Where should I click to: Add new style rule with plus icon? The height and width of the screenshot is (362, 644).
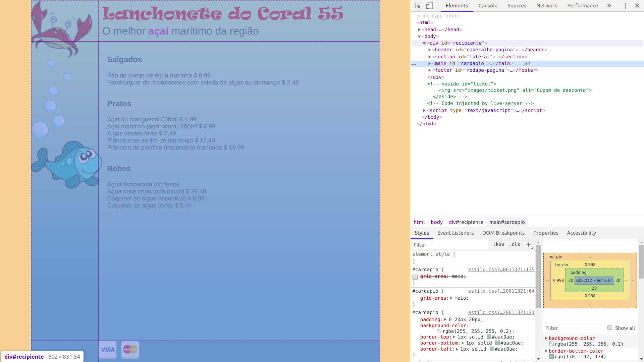(529, 245)
